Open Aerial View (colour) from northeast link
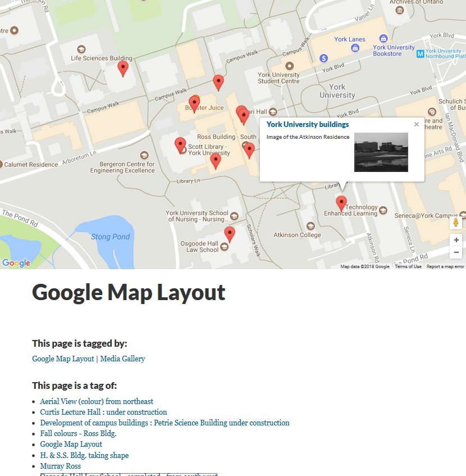The image size is (466, 476). click(x=97, y=401)
